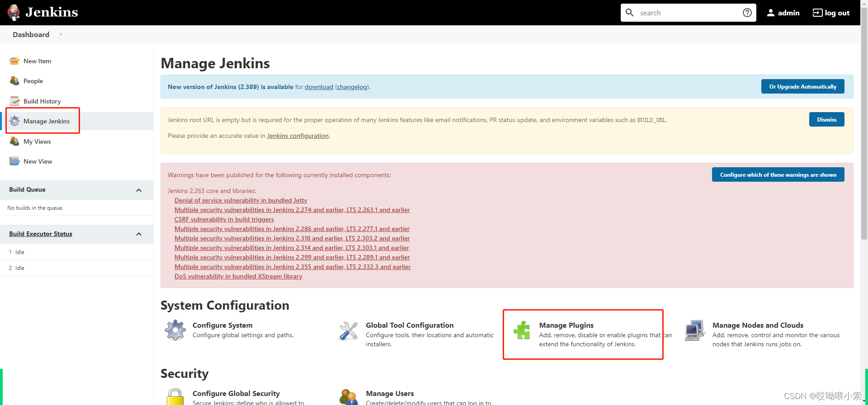868x405 pixels.
Task: Click the admin user icon
Action: [771, 13]
